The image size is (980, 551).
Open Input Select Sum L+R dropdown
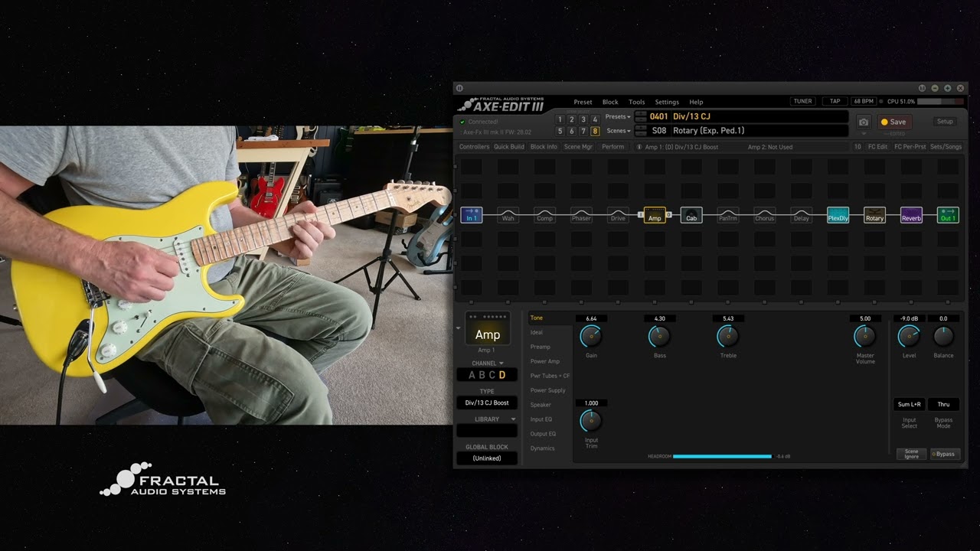click(x=910, y=404)
